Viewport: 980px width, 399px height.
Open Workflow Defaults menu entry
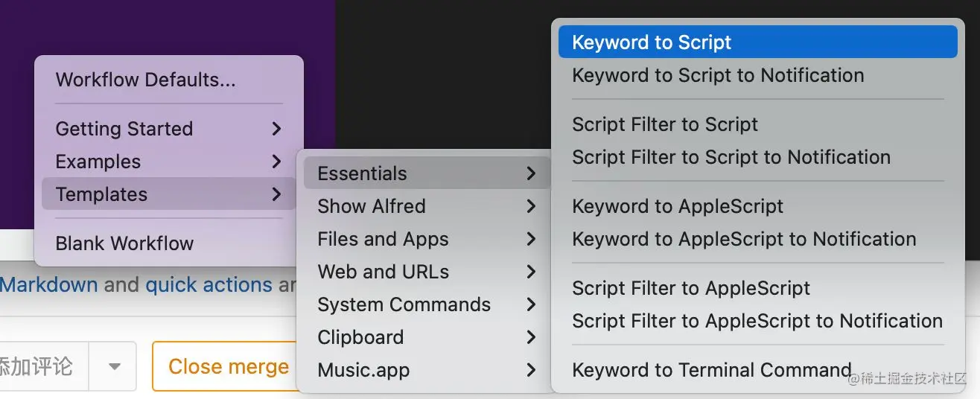click(x=145, y=80)
